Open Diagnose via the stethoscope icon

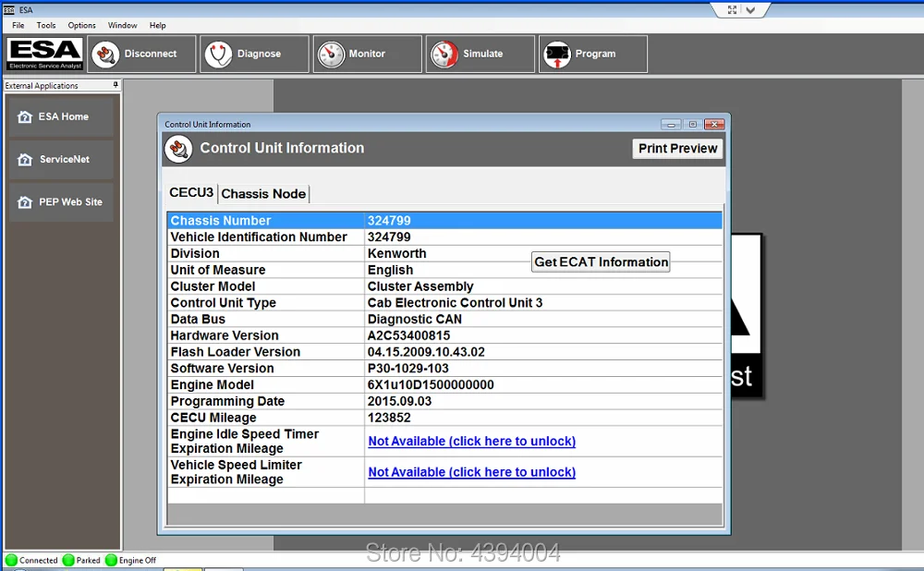click(x=219, y=55)
